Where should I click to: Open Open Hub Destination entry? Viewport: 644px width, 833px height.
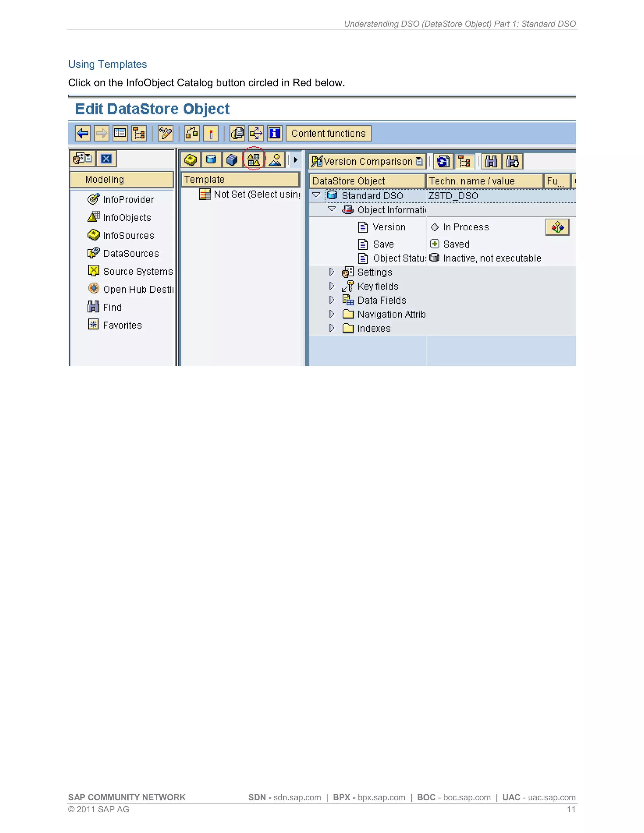130,289
